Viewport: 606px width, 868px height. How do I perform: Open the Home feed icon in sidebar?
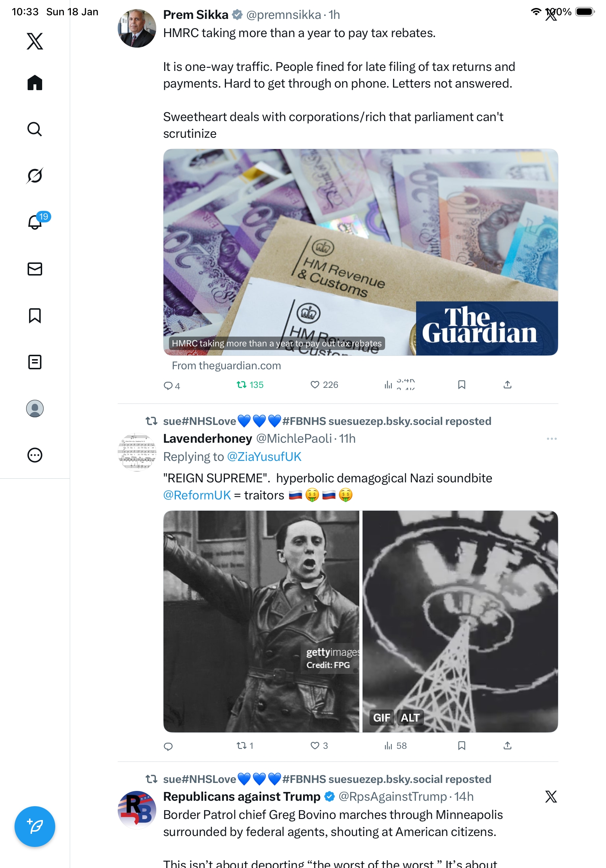(35, 83)
